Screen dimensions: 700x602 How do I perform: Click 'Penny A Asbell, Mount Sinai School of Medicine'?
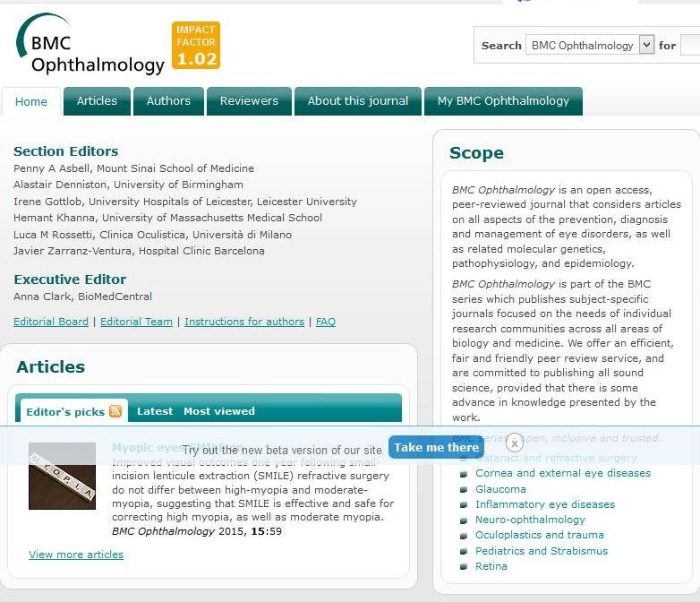pyautogui.click(x=133, y=168)
